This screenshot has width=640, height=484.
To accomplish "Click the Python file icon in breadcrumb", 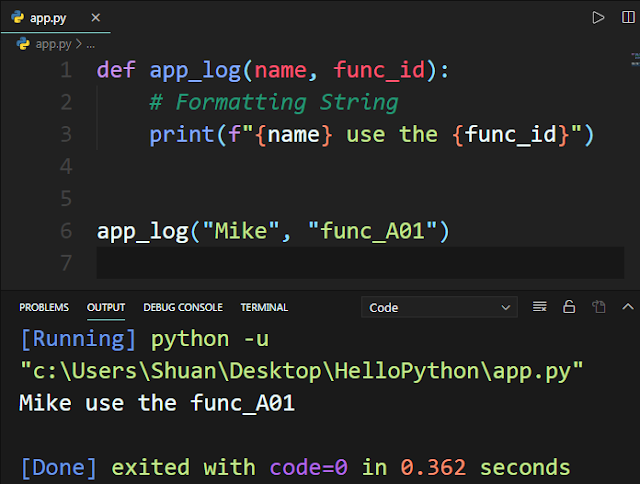I will 23,44.
